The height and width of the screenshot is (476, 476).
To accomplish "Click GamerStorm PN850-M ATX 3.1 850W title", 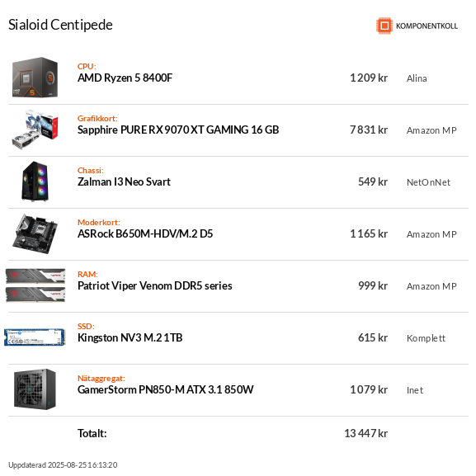I will pyautogui.click(x=166, y=389).
